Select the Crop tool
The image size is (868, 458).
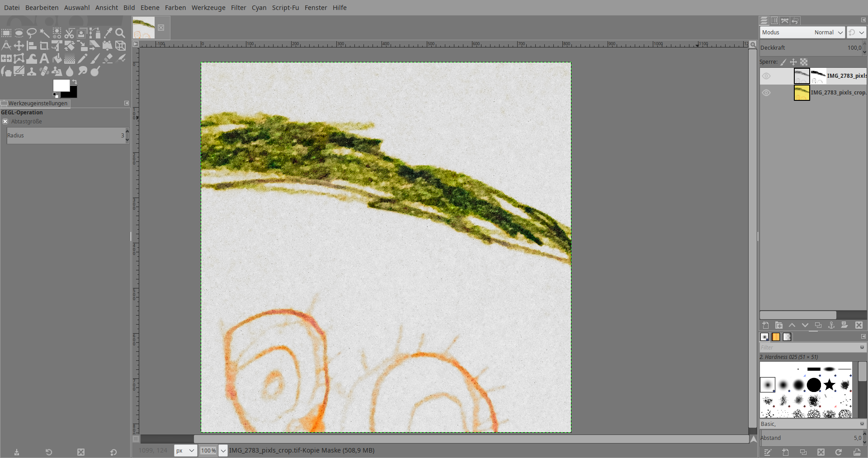tap(44, 46)
